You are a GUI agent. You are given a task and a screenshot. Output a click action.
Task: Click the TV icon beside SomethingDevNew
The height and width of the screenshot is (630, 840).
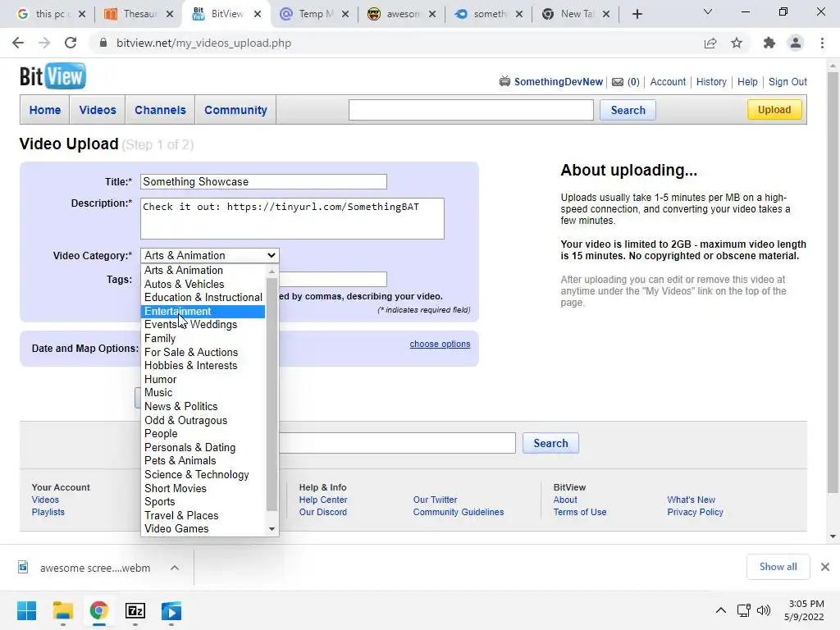(x=504, y=81)
